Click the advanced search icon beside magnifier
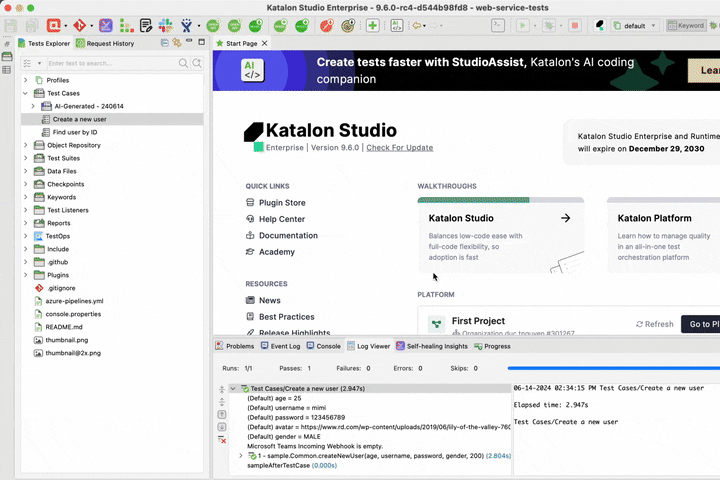This screenshot has height=480, width=720. point(197,63)
